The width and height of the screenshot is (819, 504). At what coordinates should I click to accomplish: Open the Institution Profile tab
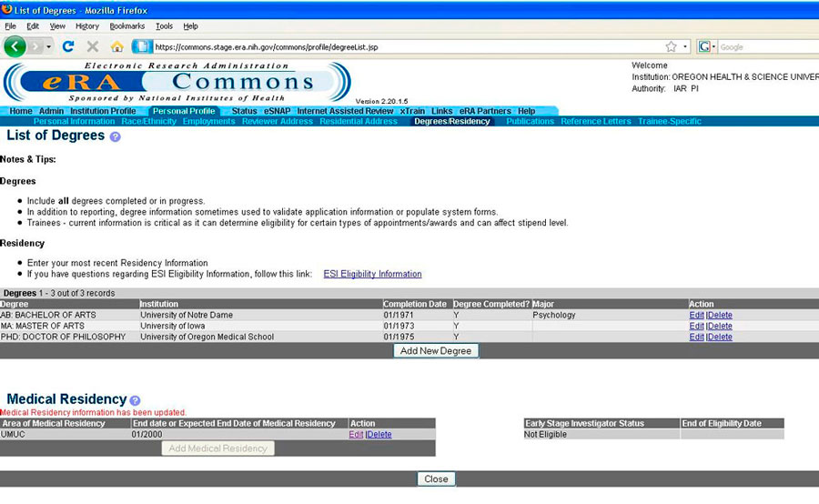(x=103, y=111)
